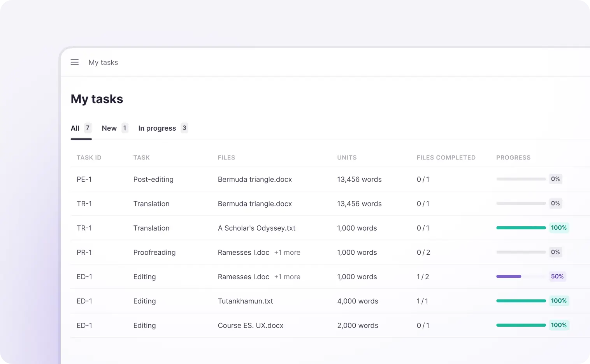The width and height of the screenshot is (590, 364).
Task: Click the 2,000 words units cell
Action: pyautogui.click(x=358, y=325)
